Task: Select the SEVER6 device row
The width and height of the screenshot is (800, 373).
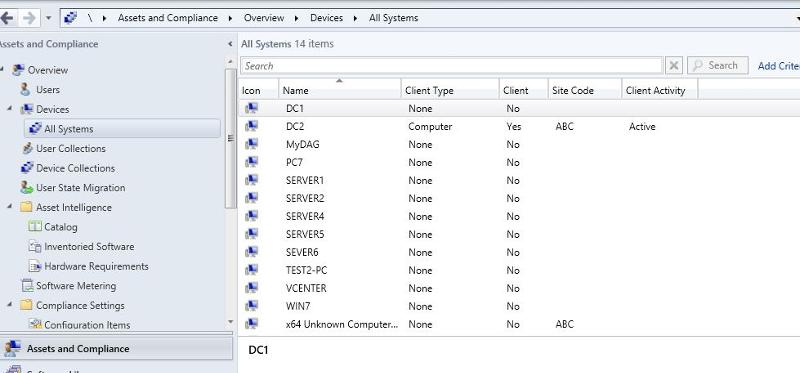Action: (519, 252)
